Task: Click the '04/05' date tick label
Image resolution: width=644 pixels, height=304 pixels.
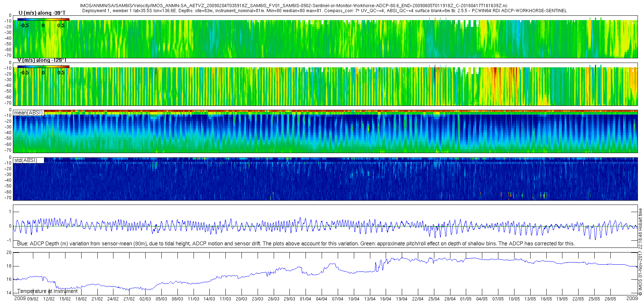Action: 482,299
